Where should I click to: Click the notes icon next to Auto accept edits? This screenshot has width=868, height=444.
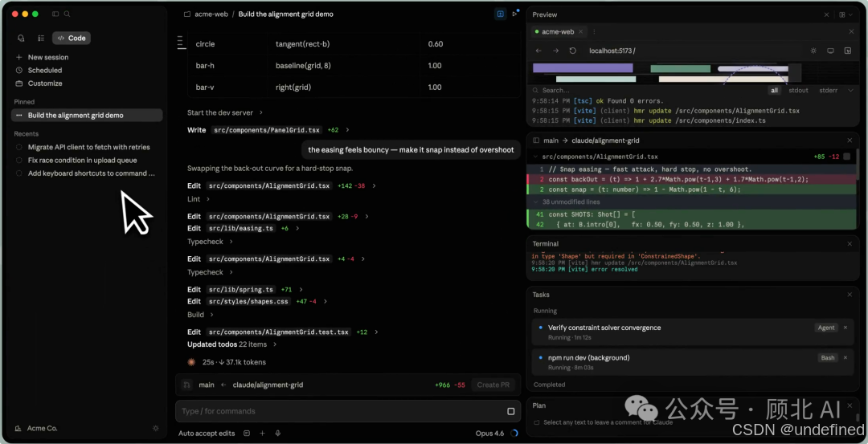(247, 434)
